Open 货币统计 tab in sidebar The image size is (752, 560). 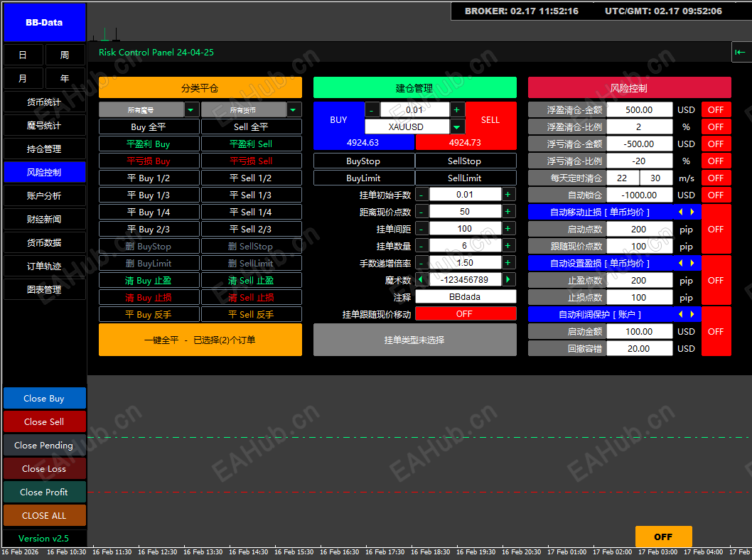44,102
